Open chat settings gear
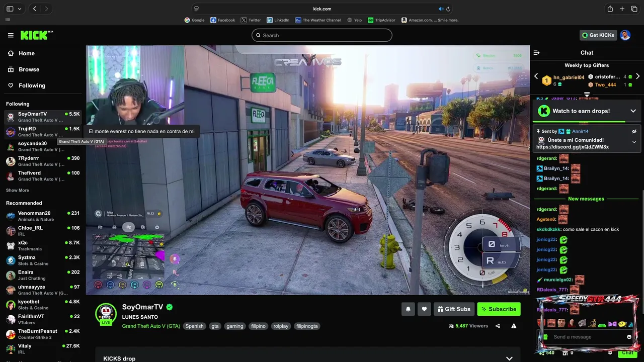This screenshot has width=644, height=362. [x=610, y=353]
